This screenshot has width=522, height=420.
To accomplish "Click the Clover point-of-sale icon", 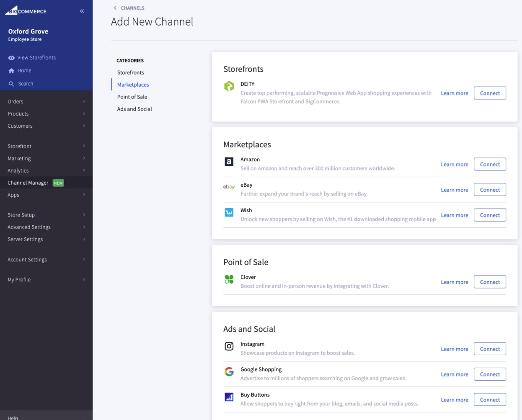I will (x=229, y=279).
